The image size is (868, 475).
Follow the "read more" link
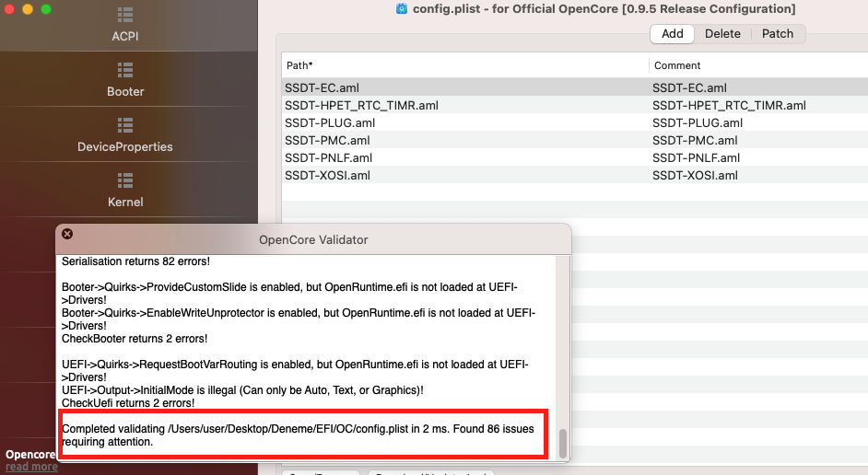coord(31,467)
